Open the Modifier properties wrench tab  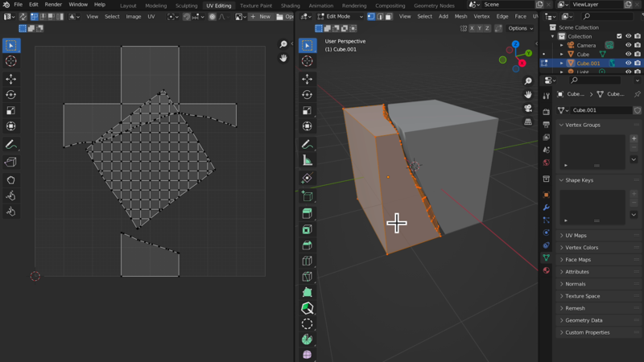click(547, 208)
